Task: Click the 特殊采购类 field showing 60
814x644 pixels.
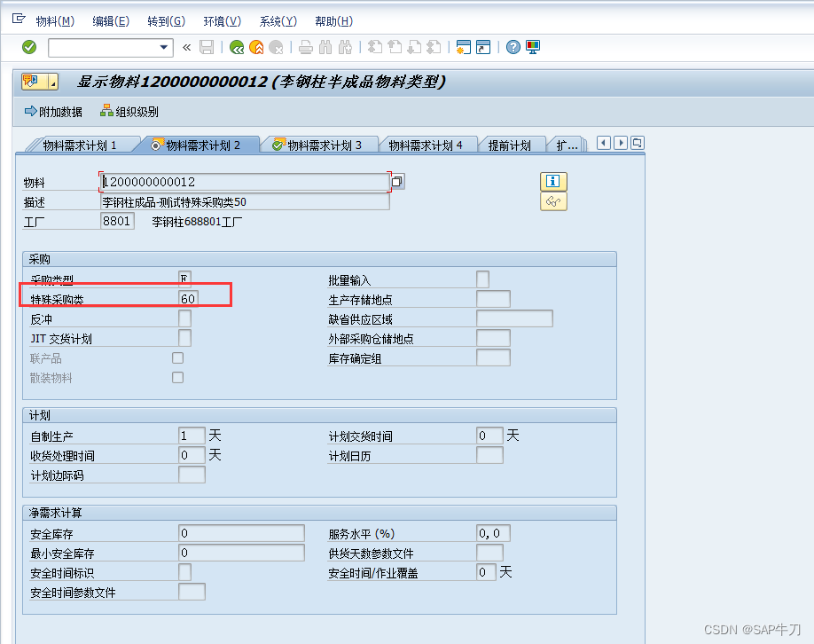Action: point(188,299)
